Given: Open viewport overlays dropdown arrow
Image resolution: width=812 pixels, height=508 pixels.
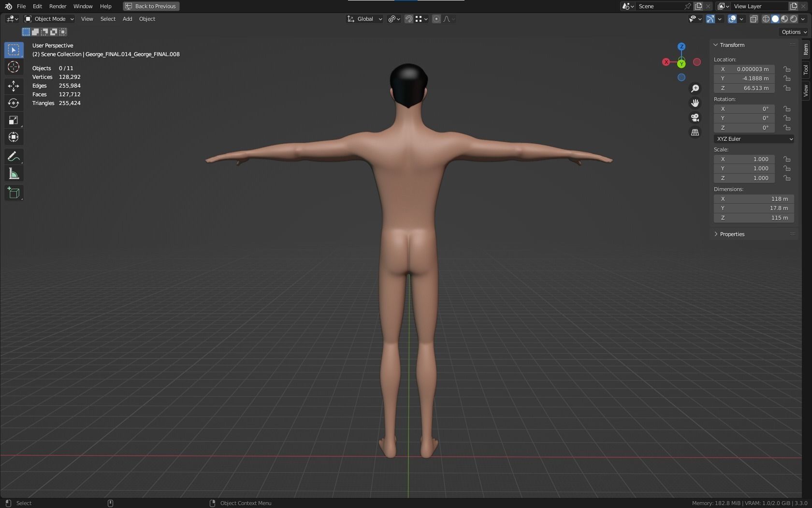Looking at the screenshot, I should click(x=741, y=19).
